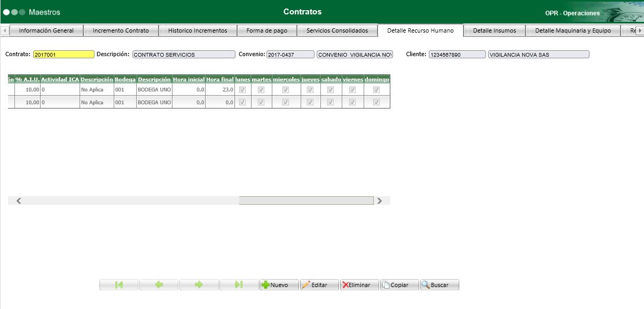Toggle miercoles checkbox in first row
644x309 pixels.
coord(286,90)
